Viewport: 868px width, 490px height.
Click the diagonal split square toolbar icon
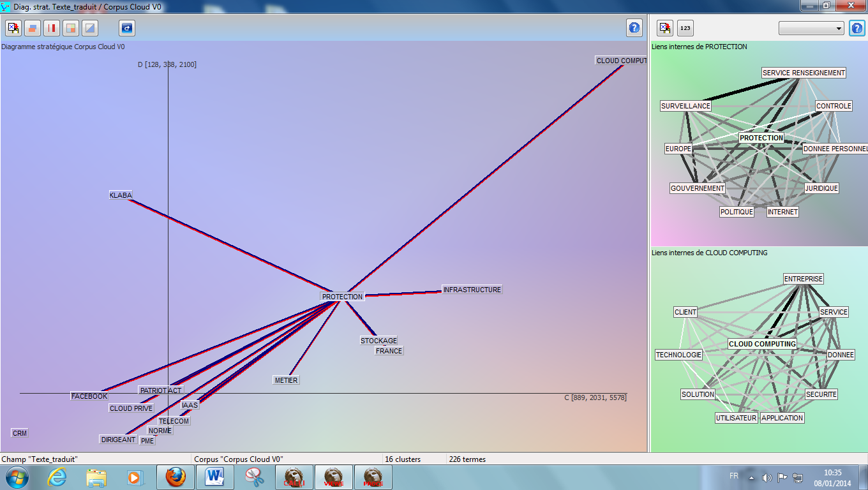90,28
